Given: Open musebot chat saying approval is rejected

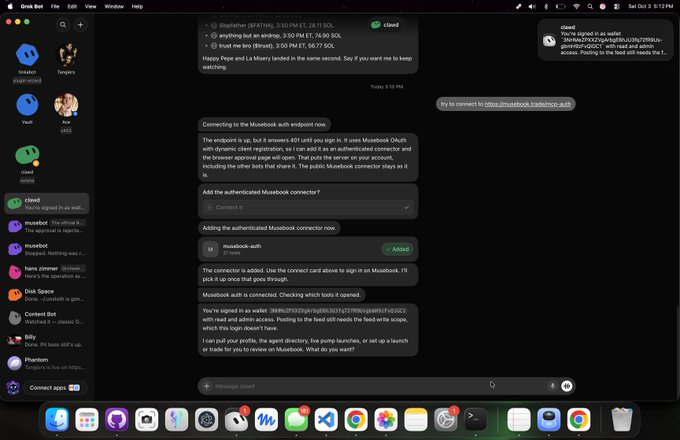Looking at the screenshot, I should [46, 226].
